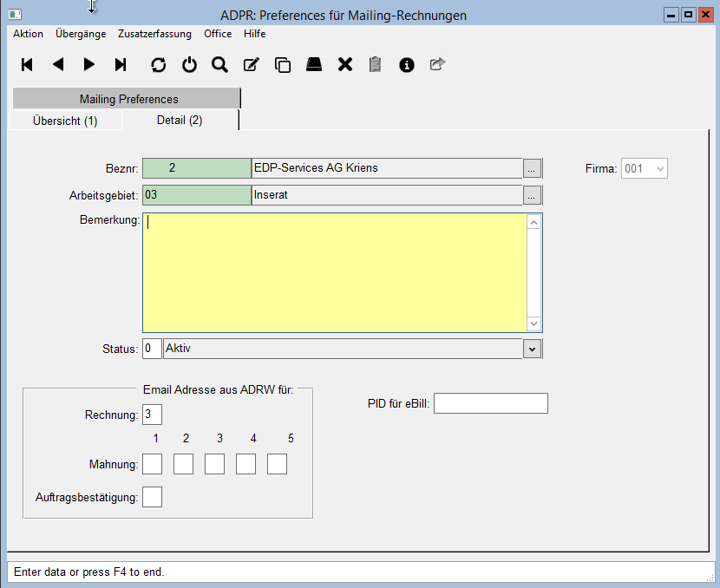Delete record with X icon

click(344, 64)
